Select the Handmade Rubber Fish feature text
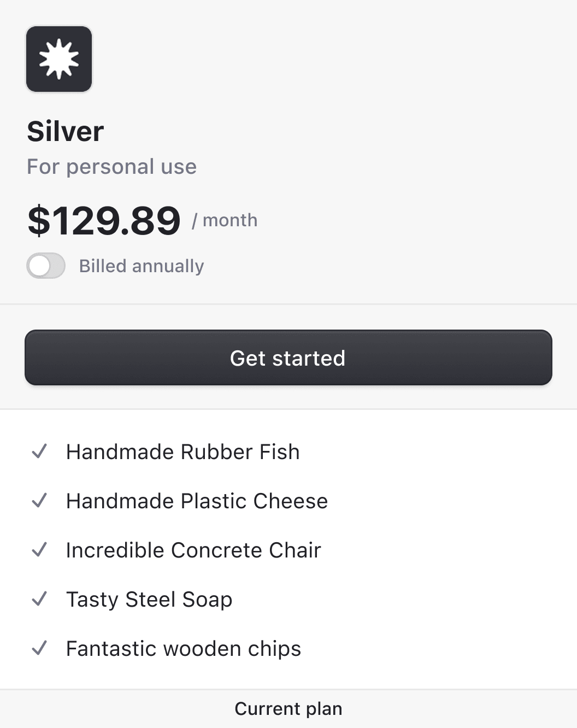Viewport: 577px width, 728px height. click(x=182, y=452)
